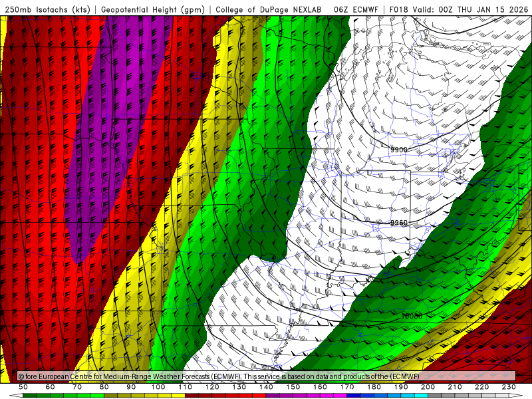Click the 60 value on the color scale
Screen dimensions: 532x399
(x=51, y=387)
